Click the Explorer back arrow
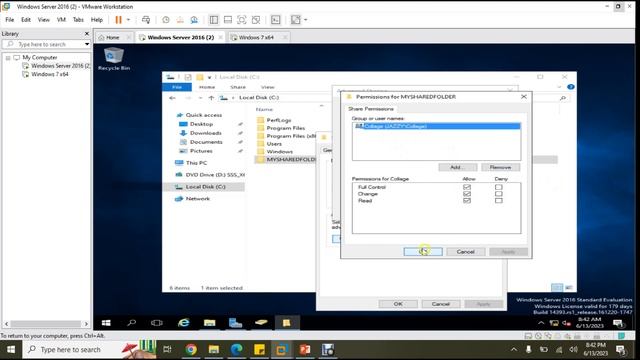The height and width of the screenshot is (360, 640). 172,98
